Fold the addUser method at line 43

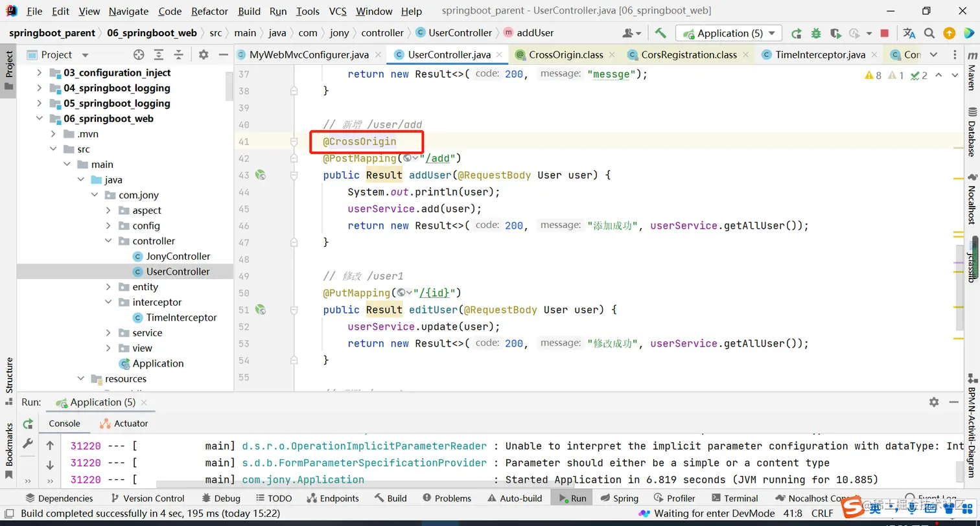294,175
